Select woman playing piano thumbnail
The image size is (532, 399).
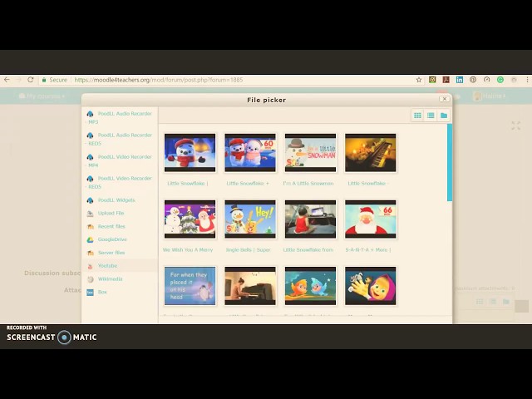[x=250, y=286]
